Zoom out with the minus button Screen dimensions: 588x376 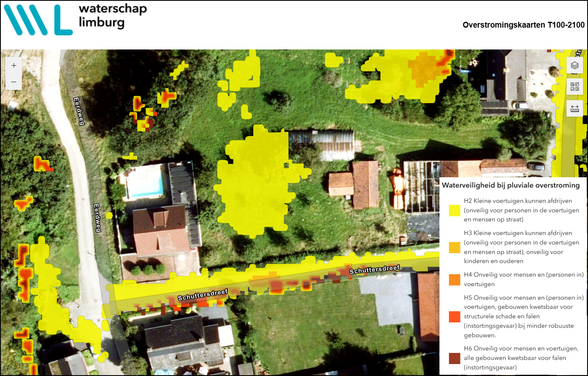(x=14, y=82)
